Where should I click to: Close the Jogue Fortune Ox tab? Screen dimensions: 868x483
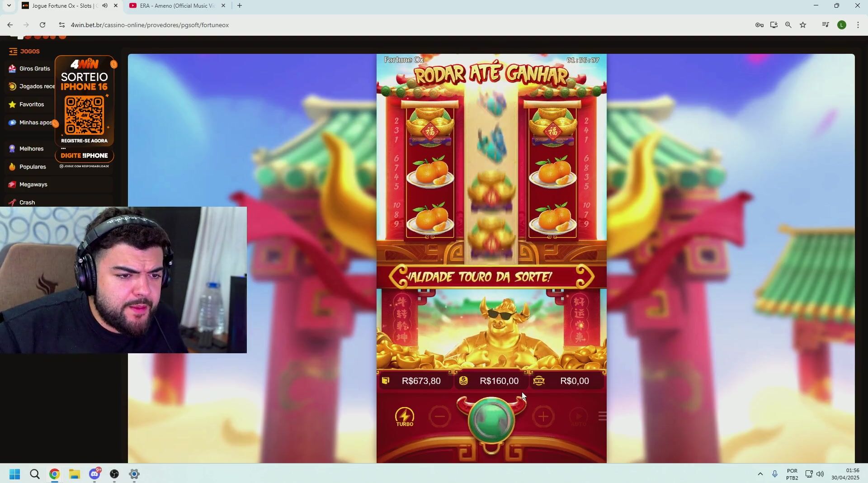116,6
